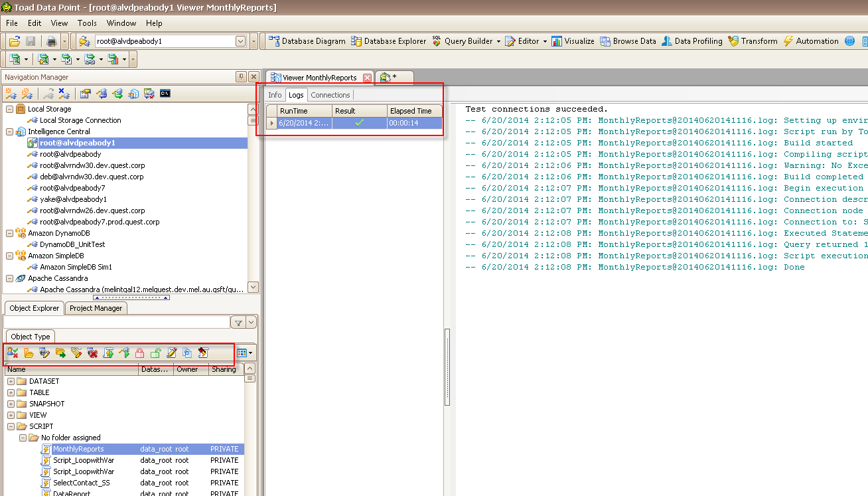Image resolution: width=868 pixels, height=496 pixels.
Task: Open Browse Data tool
Action: coord(628,41)
